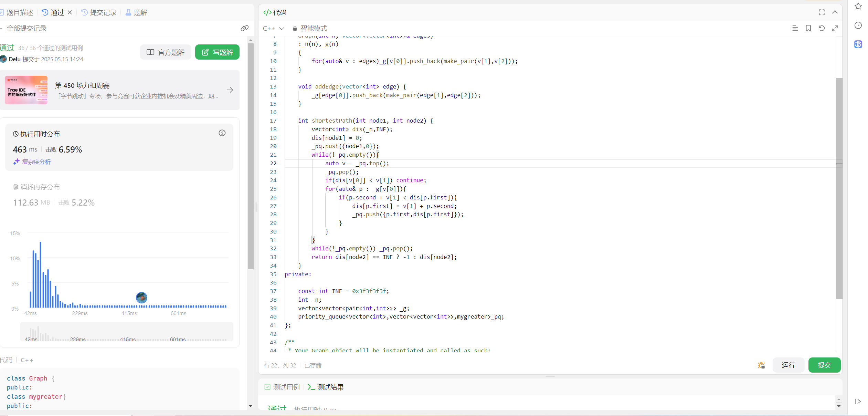The height and width of the screenshot is (416, 868).
Task: Open the debugger bug icon beside 运行
Action: [761, 365]
